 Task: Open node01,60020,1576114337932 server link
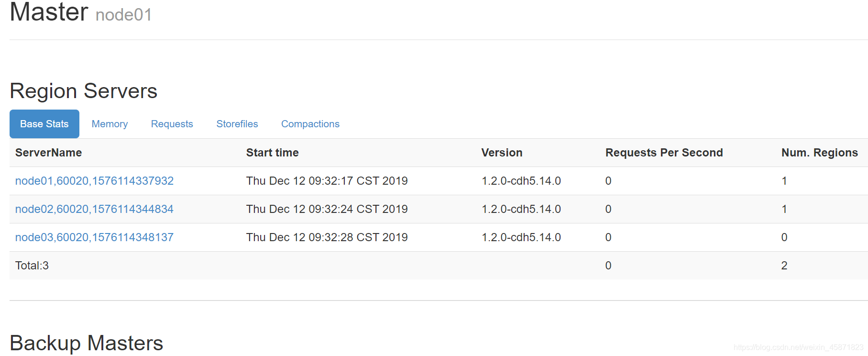[94, 181]
